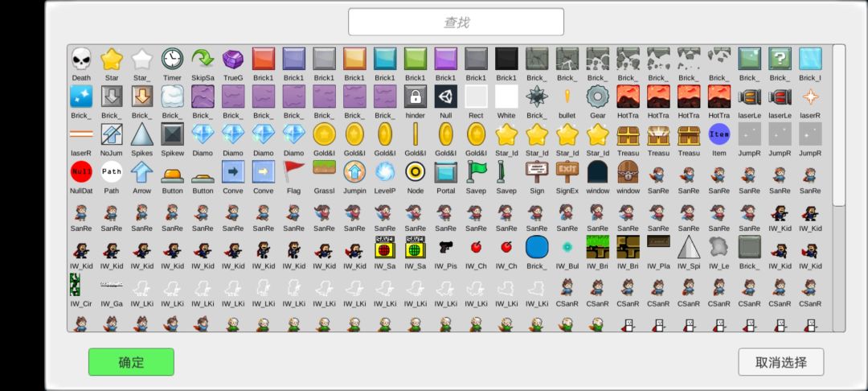Select the LevelP swirl portal icon

click(385, 171)
